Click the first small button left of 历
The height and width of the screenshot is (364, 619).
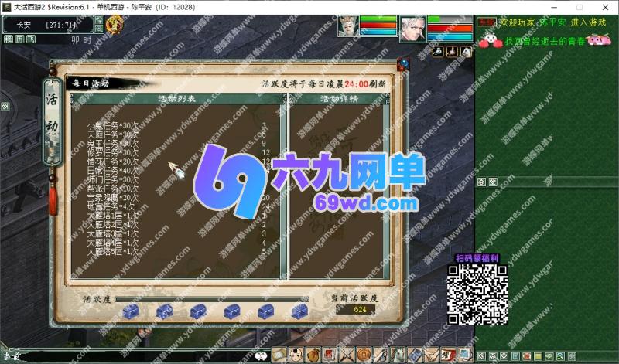pos(9,39)
